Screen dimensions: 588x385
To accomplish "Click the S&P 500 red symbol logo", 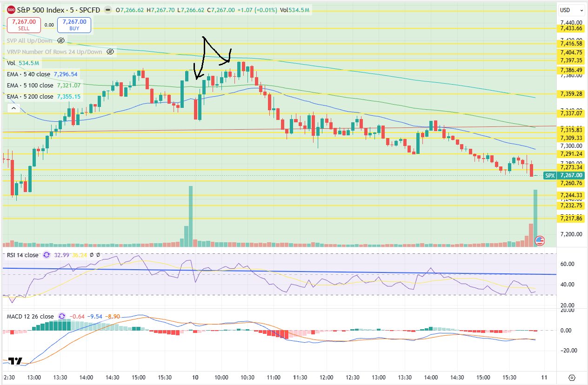I will pos(11,10).
